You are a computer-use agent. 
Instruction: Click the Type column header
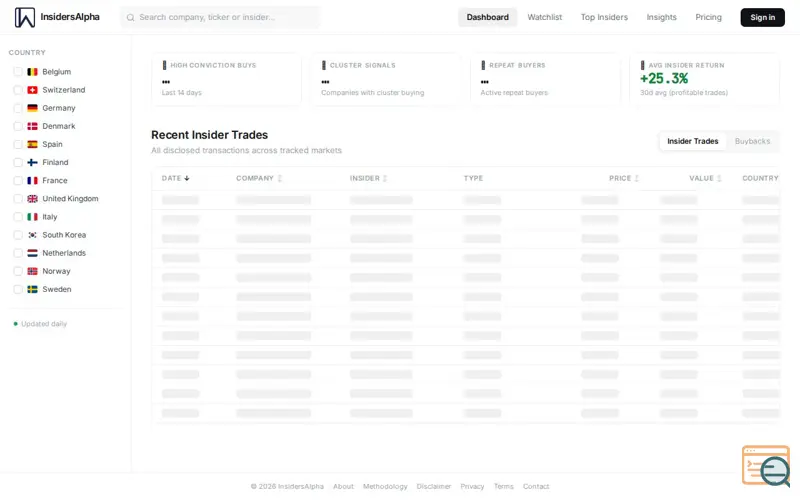click(x=473, y=178)
